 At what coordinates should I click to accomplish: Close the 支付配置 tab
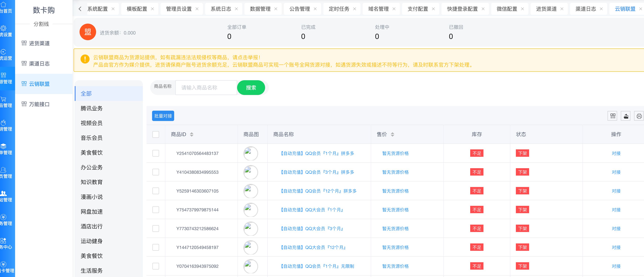[434, 9]
